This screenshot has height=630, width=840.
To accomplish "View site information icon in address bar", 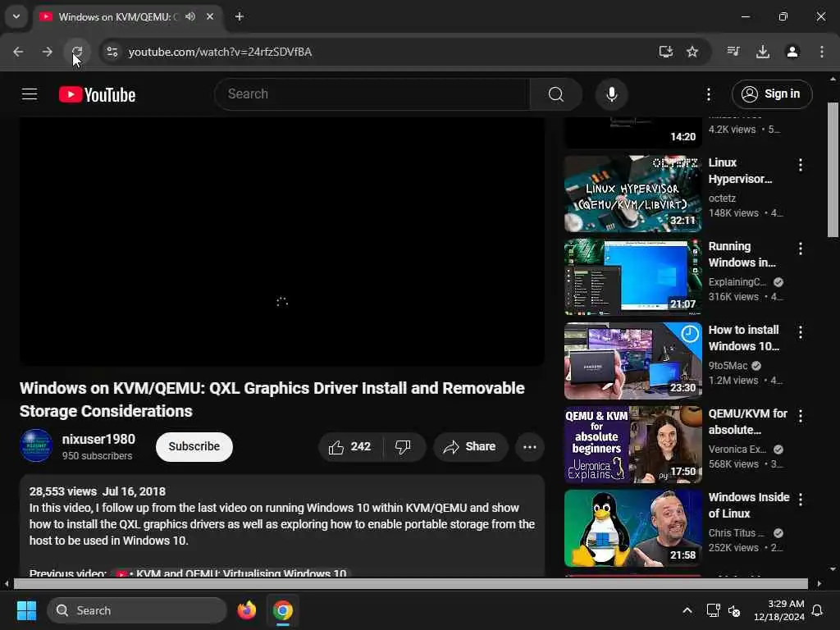I will [x=112, y=52].
